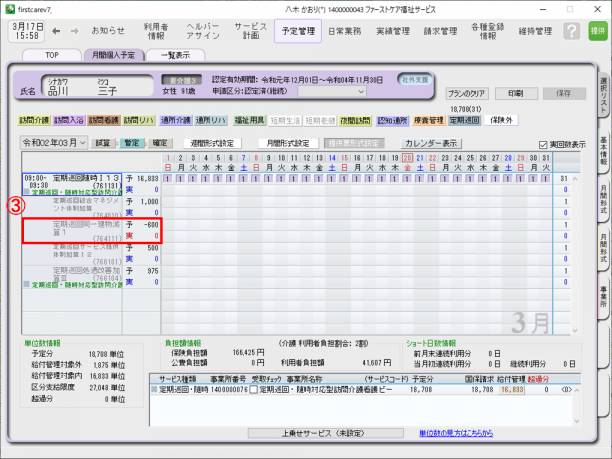Image resolution: width=612 pixels, height=459 pixels.
Task: Click the green help question mark icon
Action: (571, 31)
